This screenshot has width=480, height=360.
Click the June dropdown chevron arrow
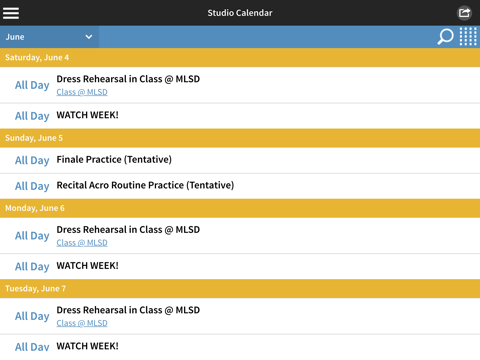[x=89, y=37]
